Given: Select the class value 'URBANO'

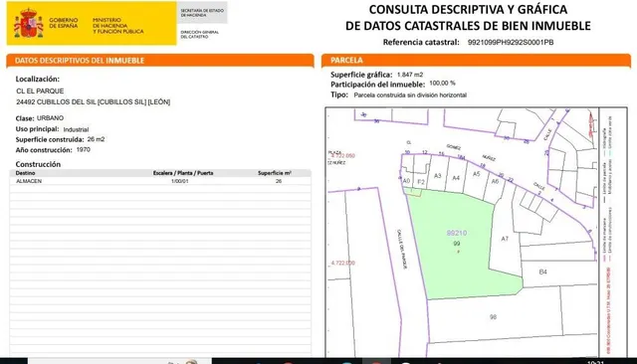Looking at the screenshot, I should (x=50, y=118).
